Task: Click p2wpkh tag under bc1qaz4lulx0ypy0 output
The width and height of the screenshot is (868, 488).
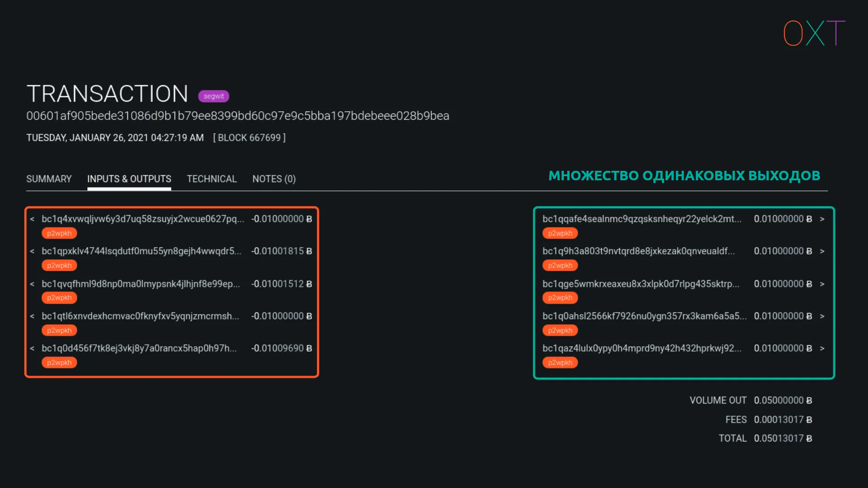Action: [x=560, y=362]
